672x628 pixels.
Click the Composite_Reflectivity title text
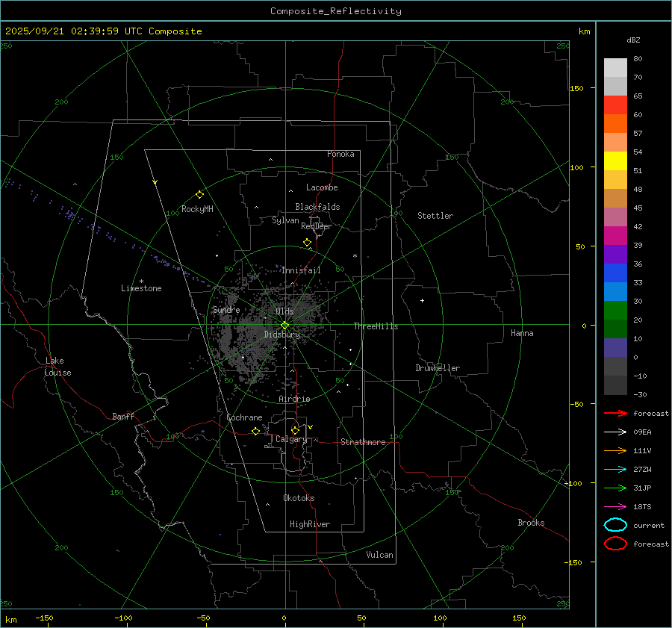click(x=335, y=11)
